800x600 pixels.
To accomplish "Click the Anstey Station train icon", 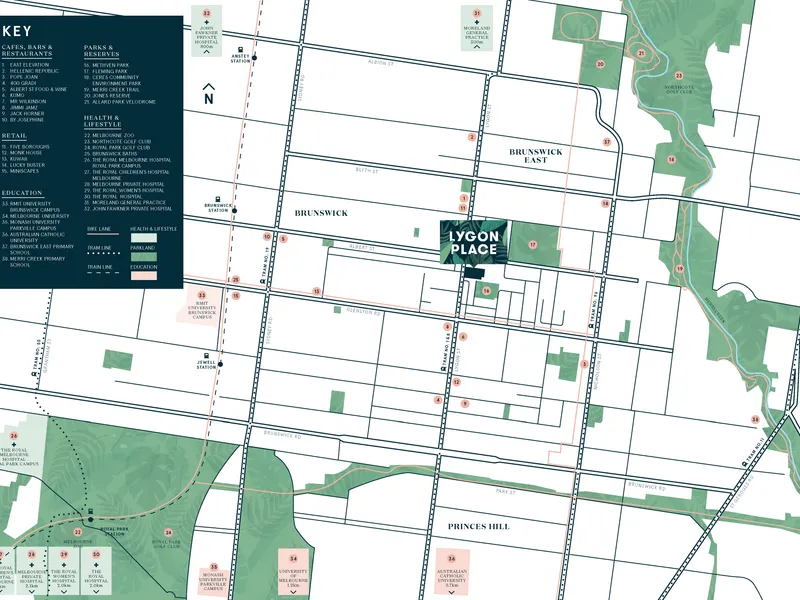I will [x=241, y=48].
